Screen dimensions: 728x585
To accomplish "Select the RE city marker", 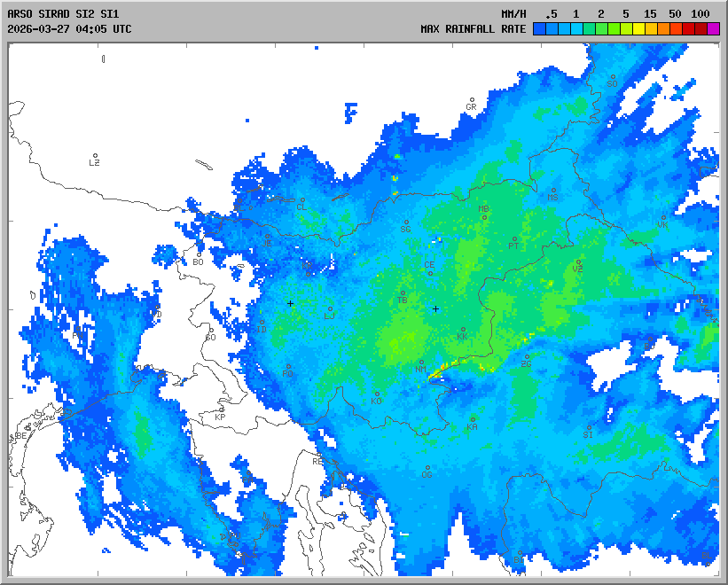I will coord(319,455).
